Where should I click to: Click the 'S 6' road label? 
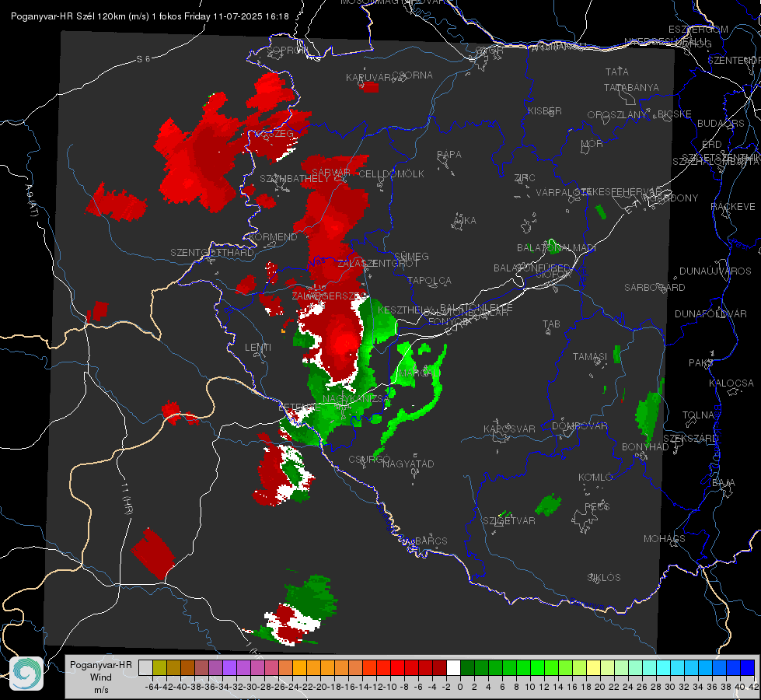click(143, 59)
